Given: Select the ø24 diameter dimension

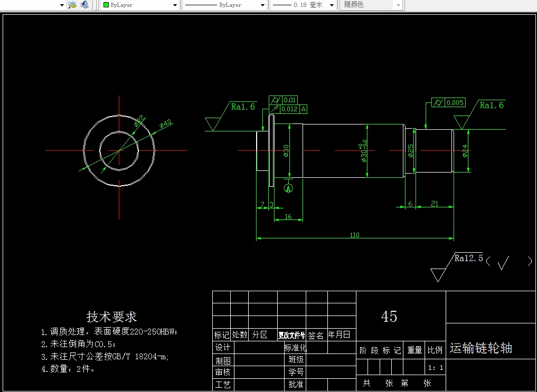Looking at the screenshot, I should pos(465,151).
